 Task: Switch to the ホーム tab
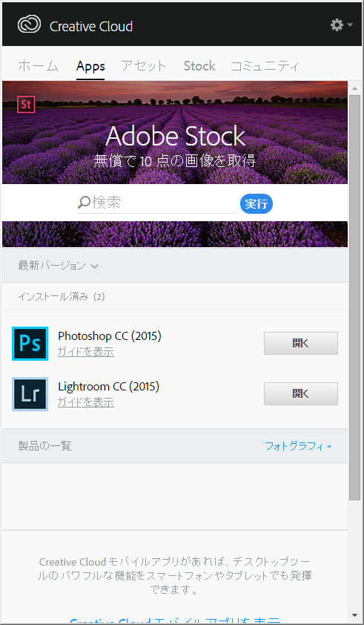coord(38,66)
